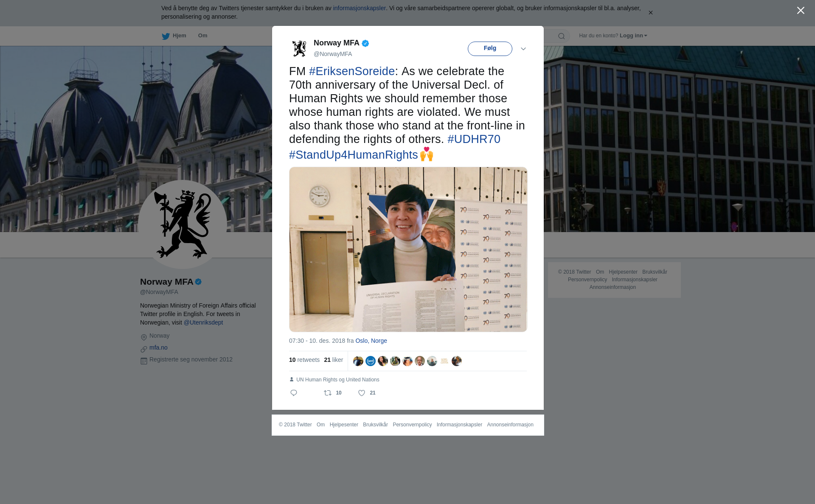The image size is (815, 504).
Task: Click the WFP liker avatar
Action: [371, 361]
